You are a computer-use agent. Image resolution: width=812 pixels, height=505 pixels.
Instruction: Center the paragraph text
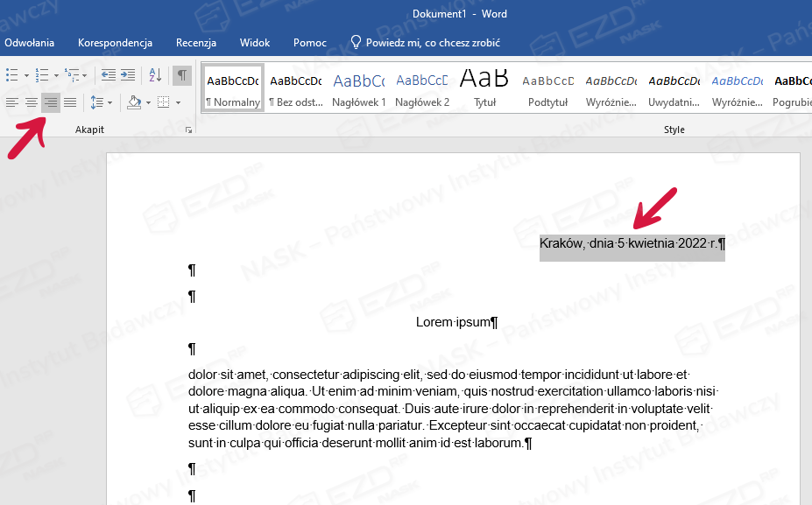click(31, 103)
